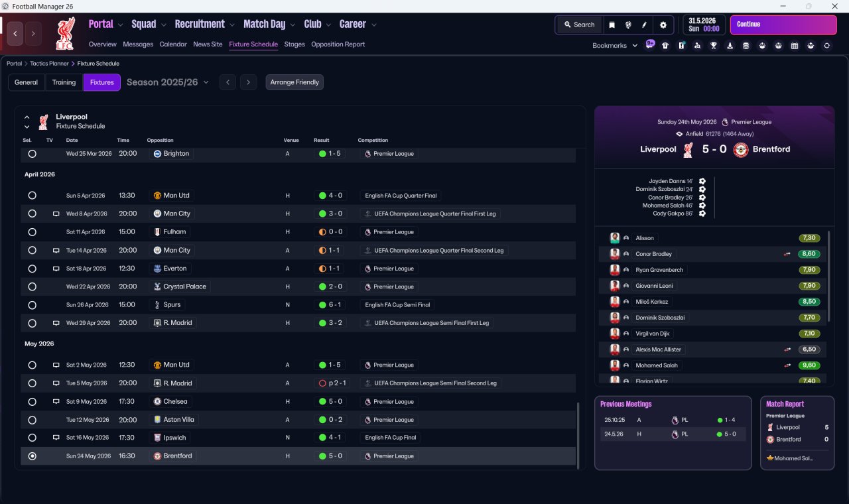Expand the Bookmarks dropdown

click(x=615, y=46)
